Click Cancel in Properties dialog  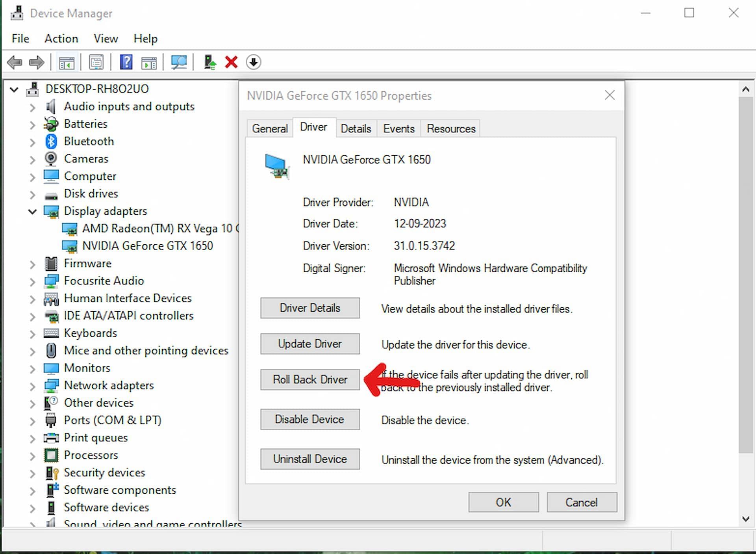tap(582, 502)
